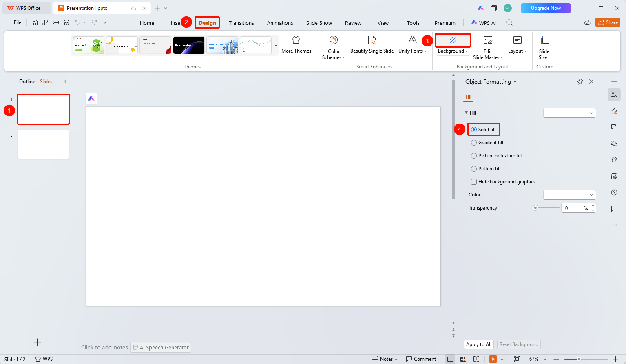Click Reset Background button
Viewport: 626px width, 364px height.
coord(519,344)
